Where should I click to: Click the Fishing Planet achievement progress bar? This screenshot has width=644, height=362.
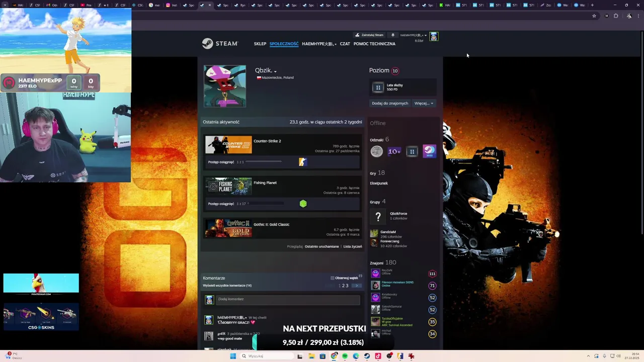tap(265, 204)
